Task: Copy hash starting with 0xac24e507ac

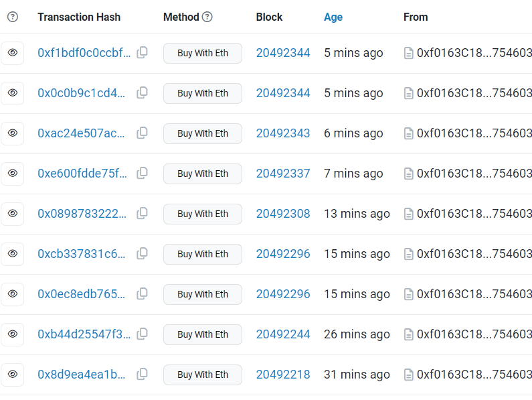Action: tap(142, 133)
